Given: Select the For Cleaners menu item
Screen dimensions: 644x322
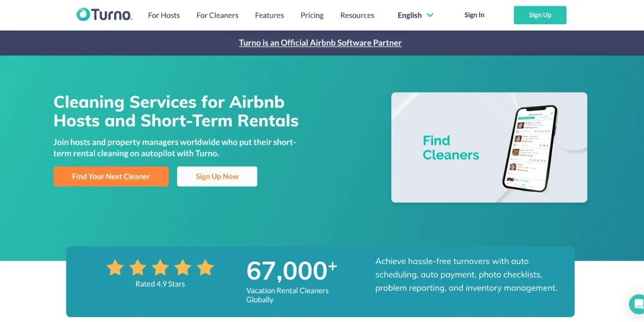Looking at the screenshot, I should (217, 15).
